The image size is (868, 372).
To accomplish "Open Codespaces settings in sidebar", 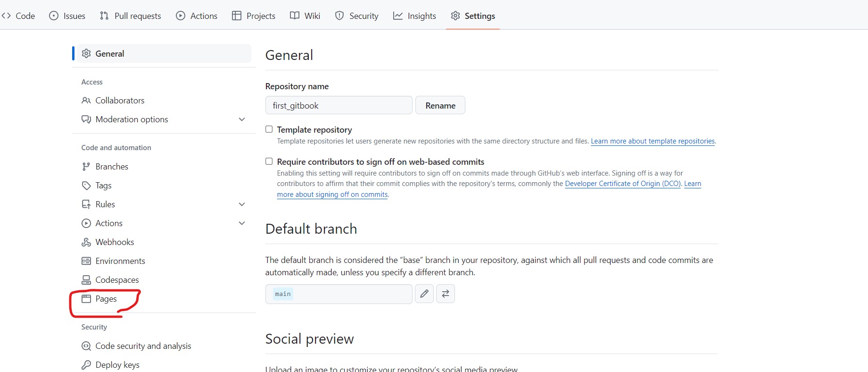I will click(117, 280).
